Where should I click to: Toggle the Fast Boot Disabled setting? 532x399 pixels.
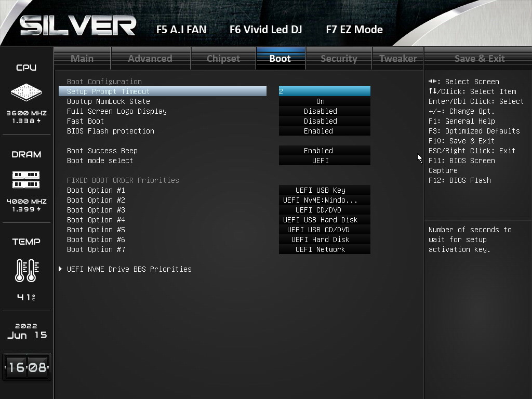click(324, 121)
